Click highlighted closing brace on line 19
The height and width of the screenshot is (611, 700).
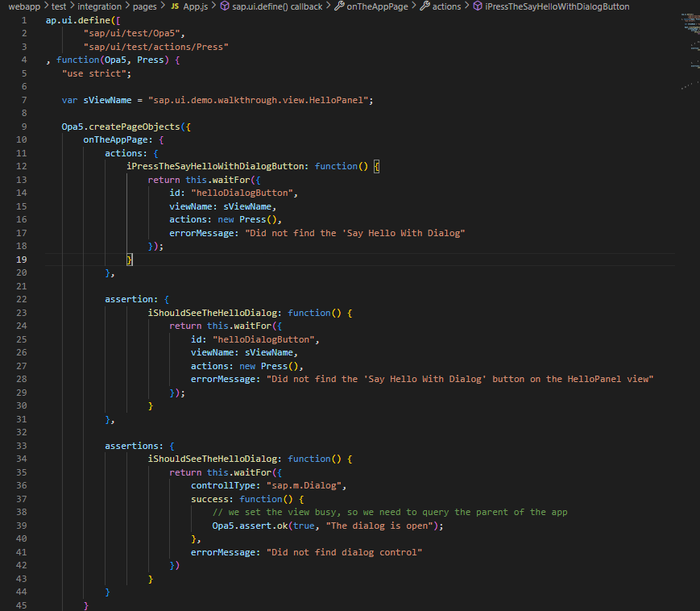coord(130,260)
